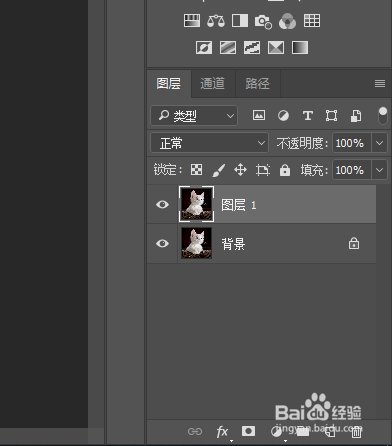
Task: Open the fx layer style menu
Action: (x=222, y=432)
